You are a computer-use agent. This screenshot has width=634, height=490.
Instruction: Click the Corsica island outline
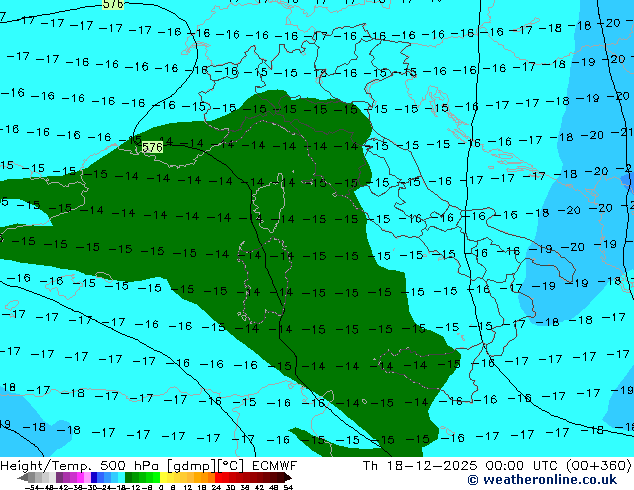(268, 203)
